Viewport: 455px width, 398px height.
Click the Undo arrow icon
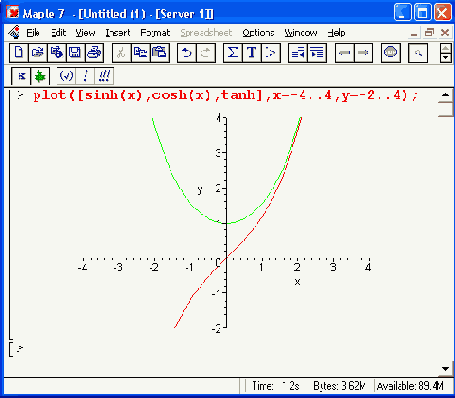point(187,53)
